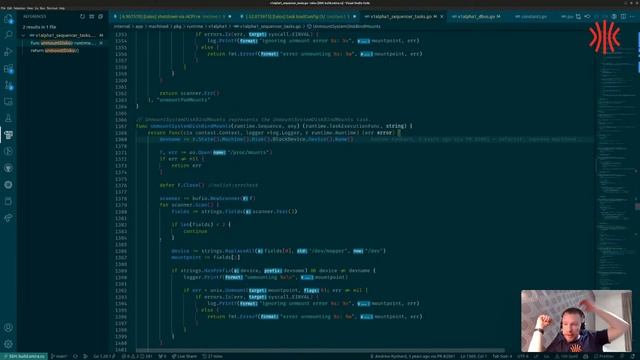Image resolution: width=640 pixels, height=360 pixels.
Task: Click the v1alpha1_sequencer_tasks.go breadcrumb file segment
Action: tap(267, 27)
